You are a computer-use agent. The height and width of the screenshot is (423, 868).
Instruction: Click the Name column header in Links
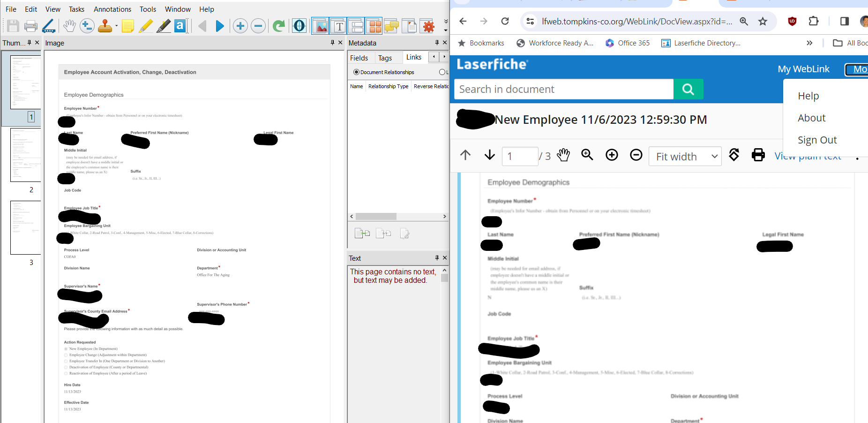coord(357,86)
